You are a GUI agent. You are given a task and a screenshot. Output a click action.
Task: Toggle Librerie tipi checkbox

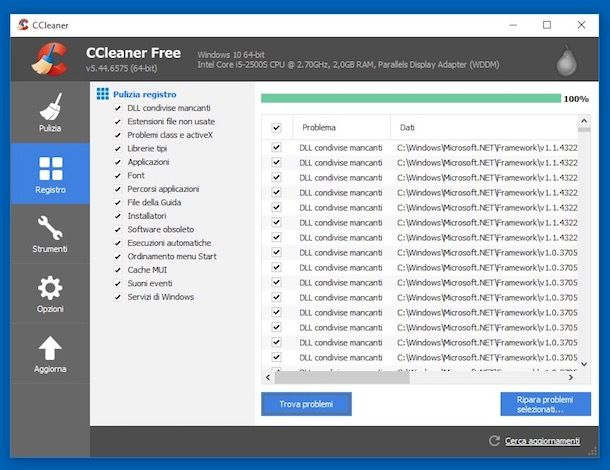coord(117,149)
